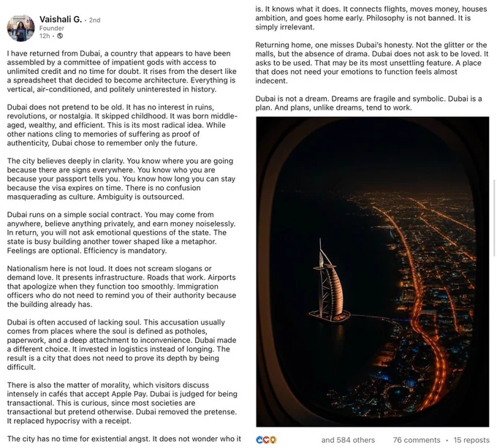The width and height of the screenshot is (497, 448).
Task: Click the blue thumbs-up Like reaction icon
Action: pos(259,440)
